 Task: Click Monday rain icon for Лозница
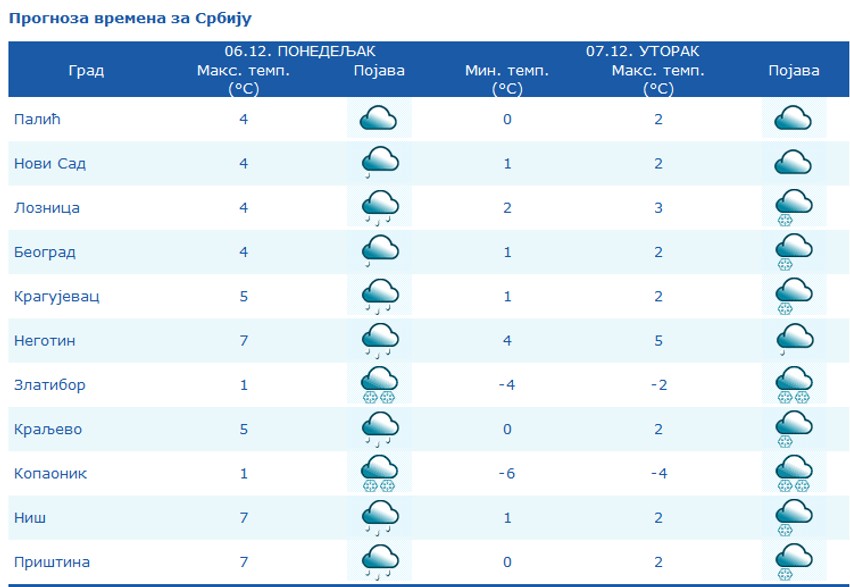tap(379, 207)
